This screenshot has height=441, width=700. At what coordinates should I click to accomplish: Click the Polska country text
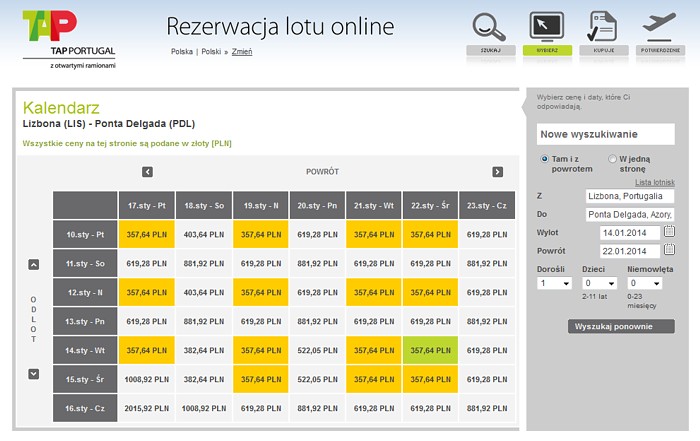[x=182, y=52]
